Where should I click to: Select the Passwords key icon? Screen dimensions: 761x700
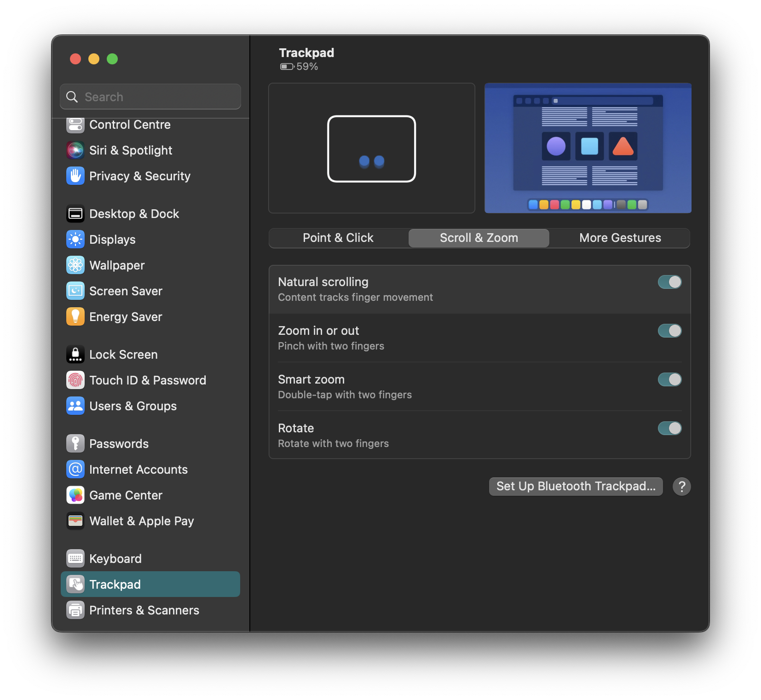75,444
